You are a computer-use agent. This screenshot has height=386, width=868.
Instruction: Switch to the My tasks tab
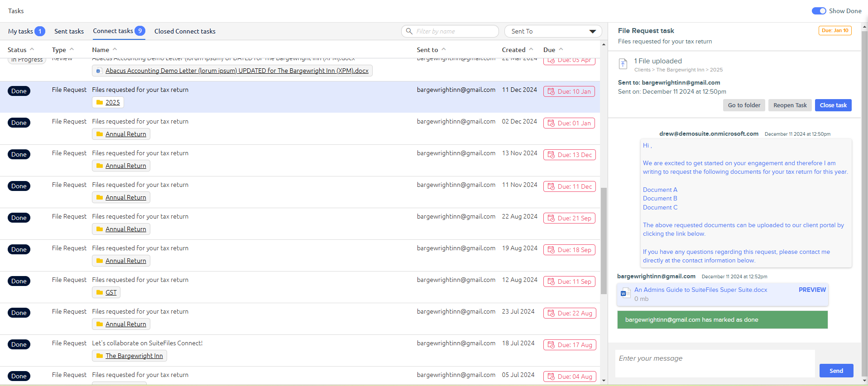click(26, 31)
